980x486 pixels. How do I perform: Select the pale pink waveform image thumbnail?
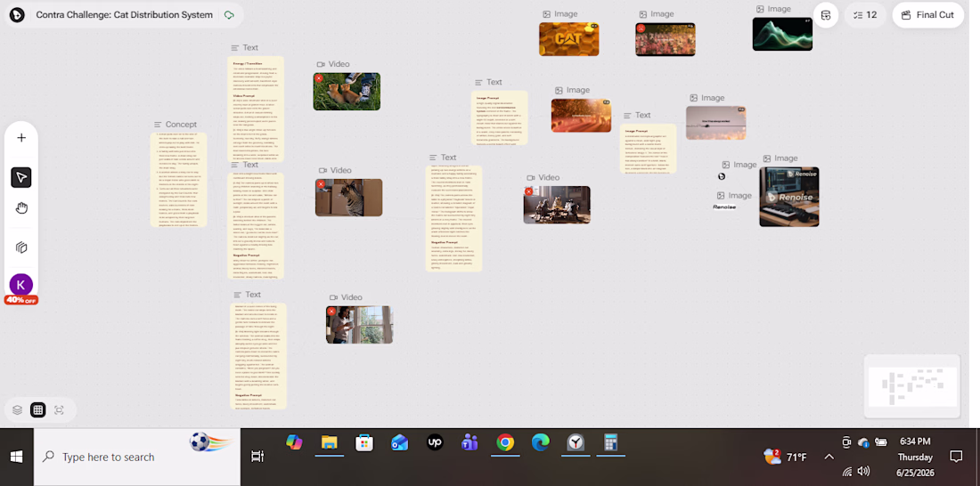(x=715, y=123)
